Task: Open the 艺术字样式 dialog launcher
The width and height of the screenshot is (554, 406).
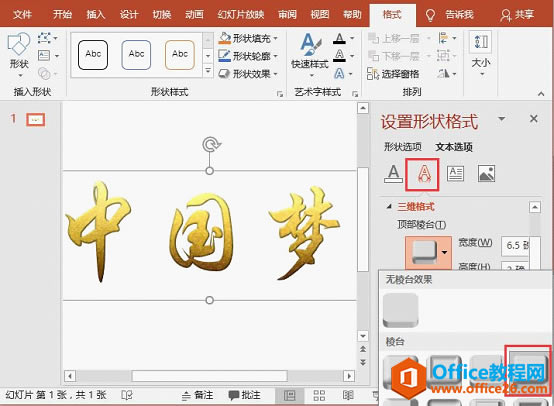Action: tap(355, 94)
